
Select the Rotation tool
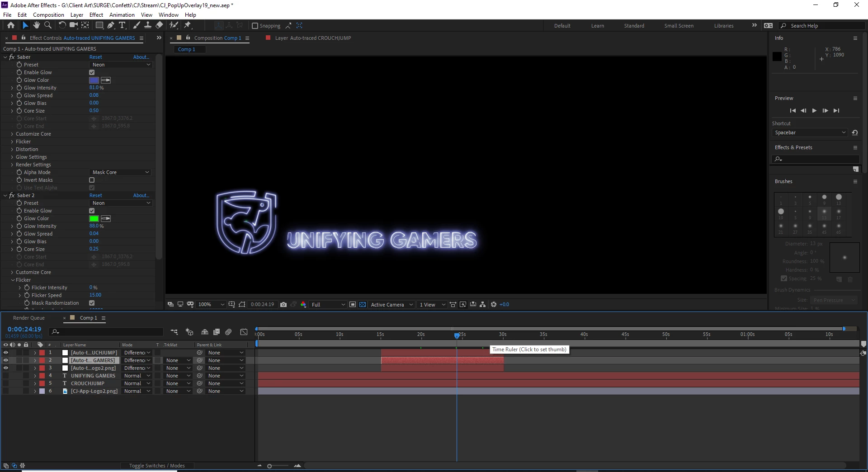(62, 25)
